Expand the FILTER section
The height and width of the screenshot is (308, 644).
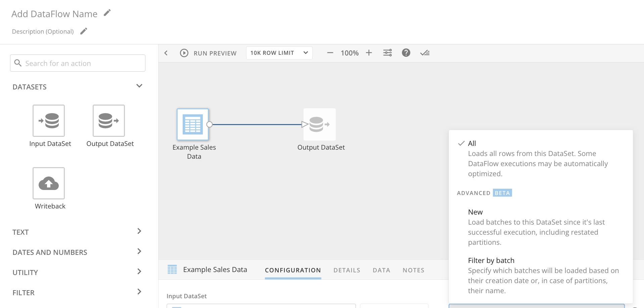tap(139, 292)
